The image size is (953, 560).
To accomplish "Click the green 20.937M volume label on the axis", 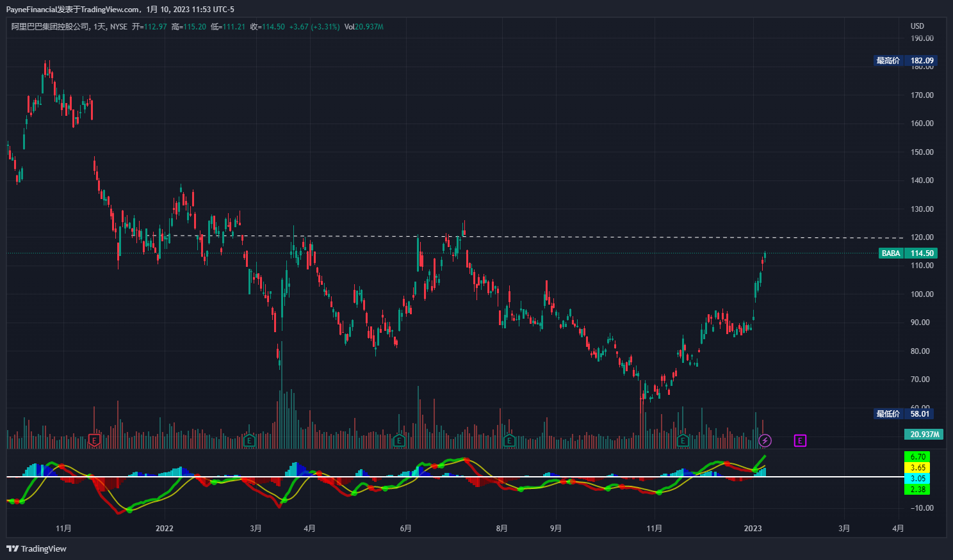I will 924,435.
